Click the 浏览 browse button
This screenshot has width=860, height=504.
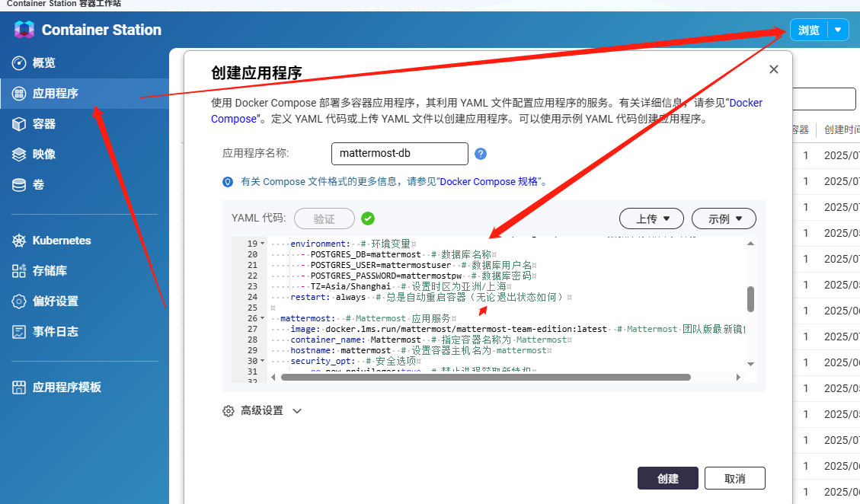tap(809, 30)
